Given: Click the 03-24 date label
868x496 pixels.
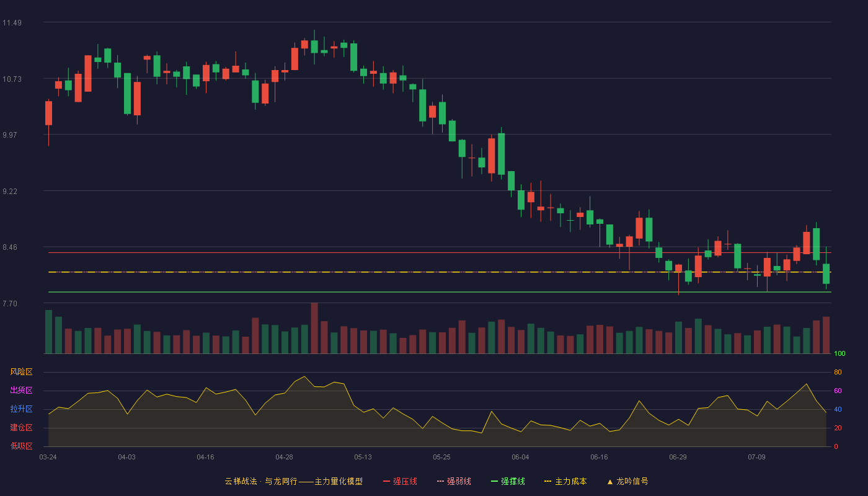Looking at the screenshot, I should click(48, 457).
